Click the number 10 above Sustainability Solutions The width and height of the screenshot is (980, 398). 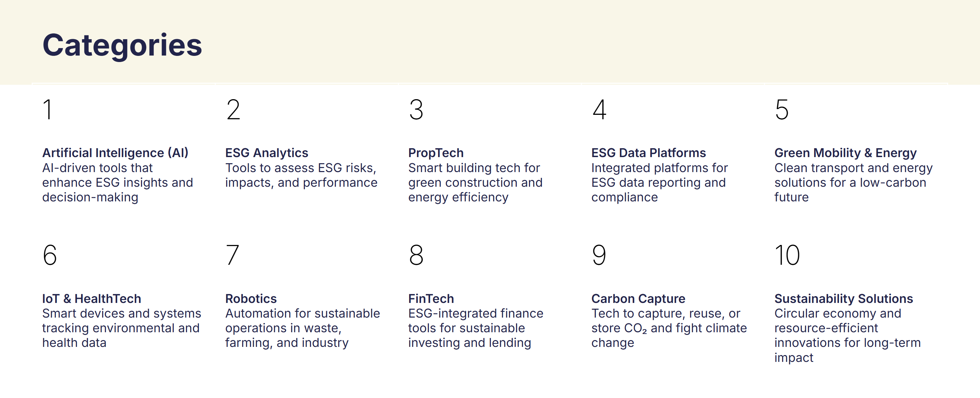coord(787,255)
